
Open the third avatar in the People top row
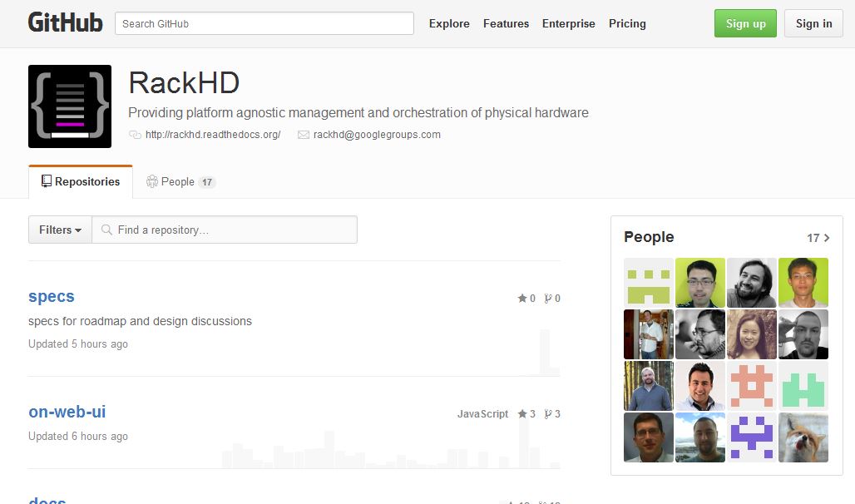pyautogui.click(x=751, y=283)
